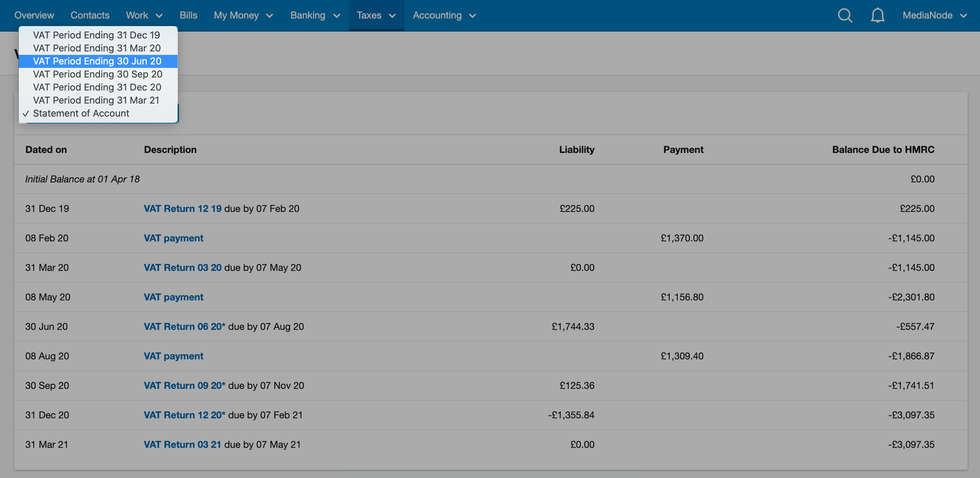The image size is (980, 478).
Task: Select the checked Statement of Account option
Action: [98, 113]
